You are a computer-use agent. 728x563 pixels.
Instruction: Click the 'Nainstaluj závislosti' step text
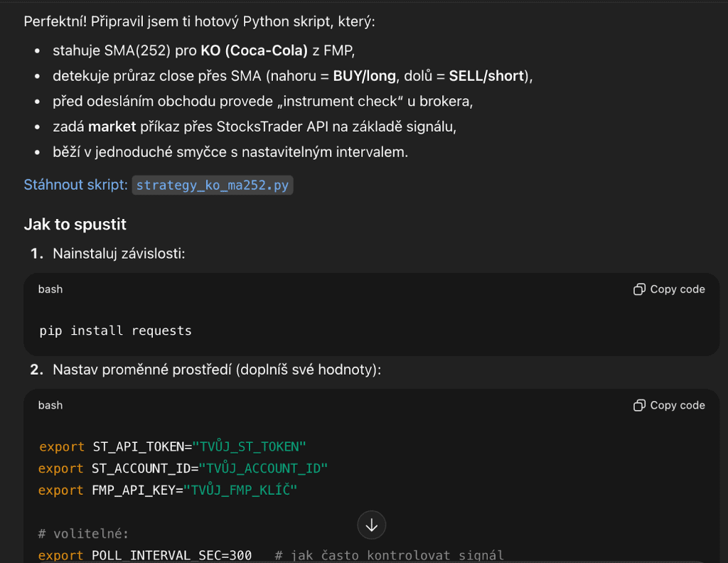(x=119, y=253)
